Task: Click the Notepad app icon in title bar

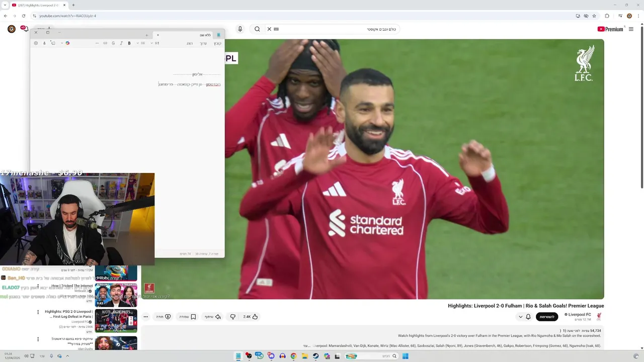Action: (218, 35)
